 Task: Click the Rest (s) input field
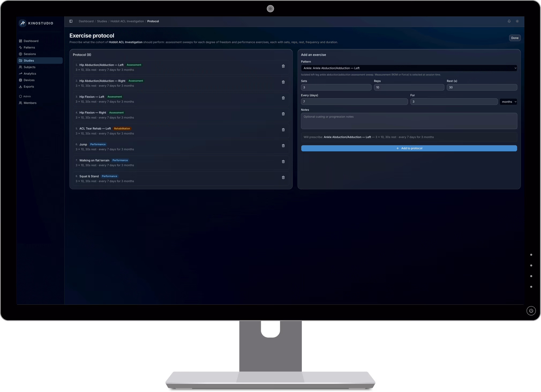pos(482,87)
